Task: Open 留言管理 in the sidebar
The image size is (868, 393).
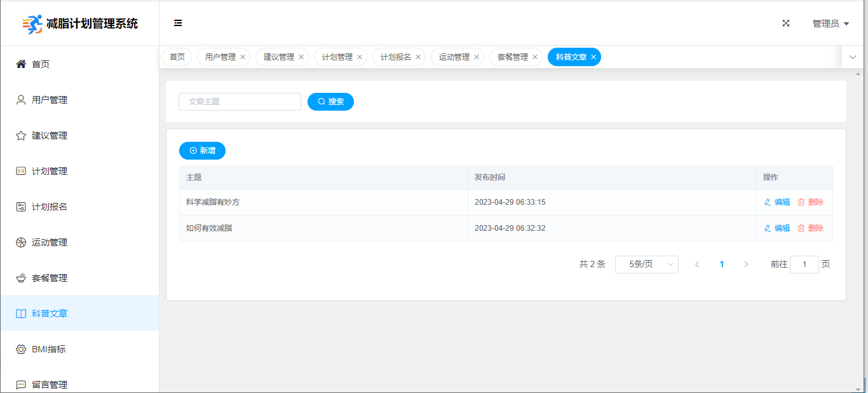Action: [50, 384]
